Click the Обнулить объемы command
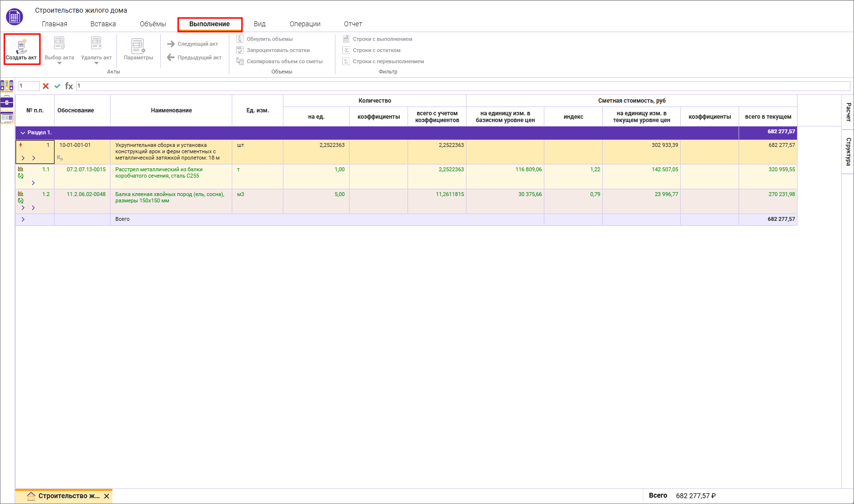The width and height of the screenshot is (854, 504). pos(269,39)
